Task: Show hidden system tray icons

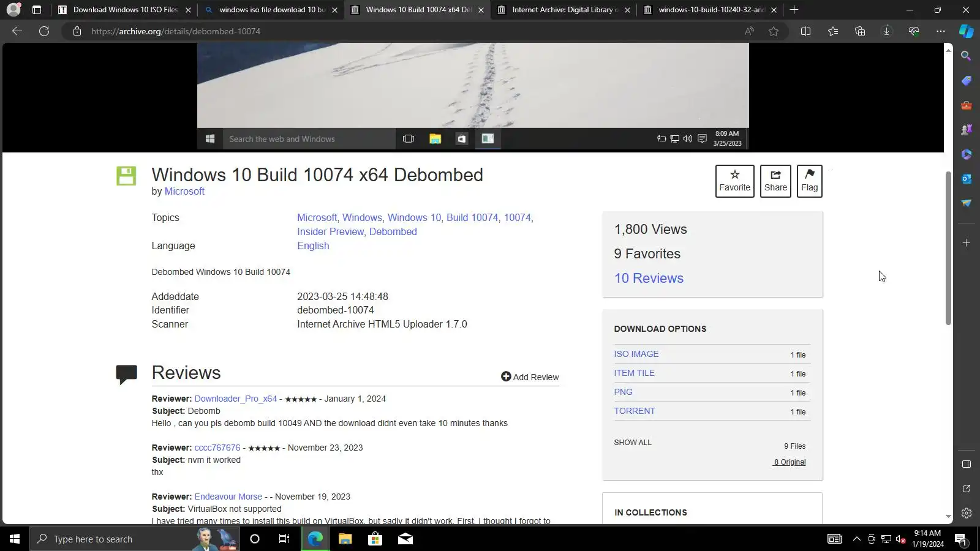Action: (856, 539)
